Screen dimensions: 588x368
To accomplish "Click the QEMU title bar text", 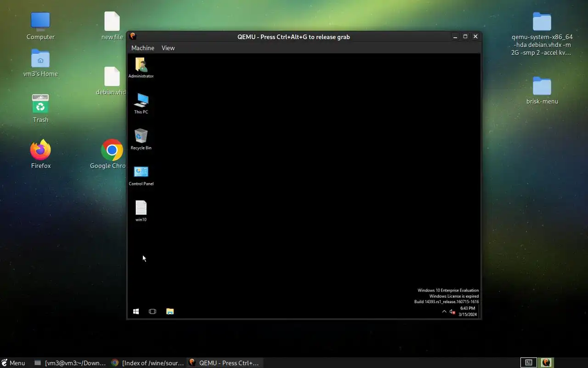I will coord(294,37).
